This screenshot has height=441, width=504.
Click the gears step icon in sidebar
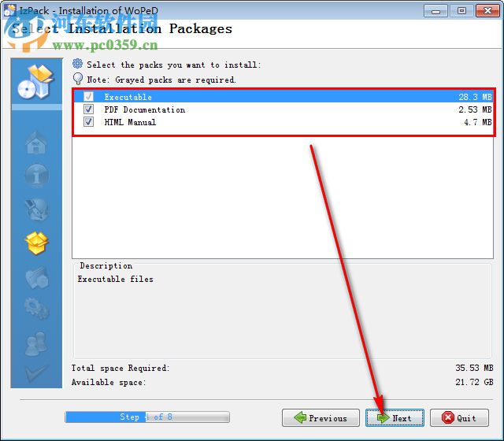[x=37, y=309]
